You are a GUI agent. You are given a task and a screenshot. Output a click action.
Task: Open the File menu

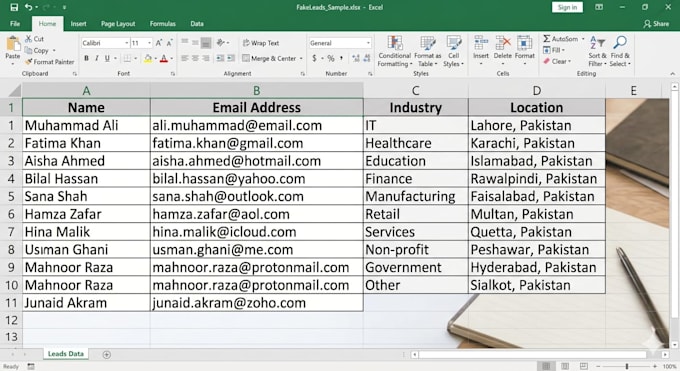pos(15,23)
